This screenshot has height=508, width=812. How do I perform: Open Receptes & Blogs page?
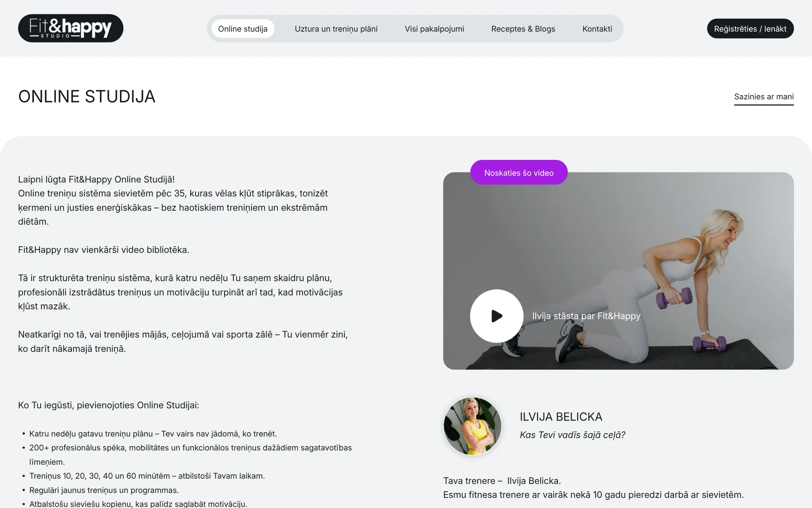523,29
